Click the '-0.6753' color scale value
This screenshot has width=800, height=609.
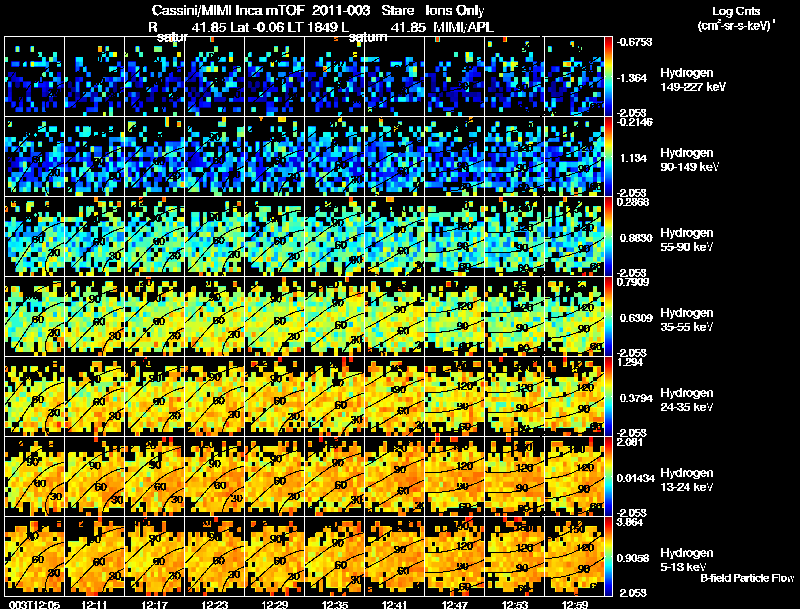click(634, 42)
